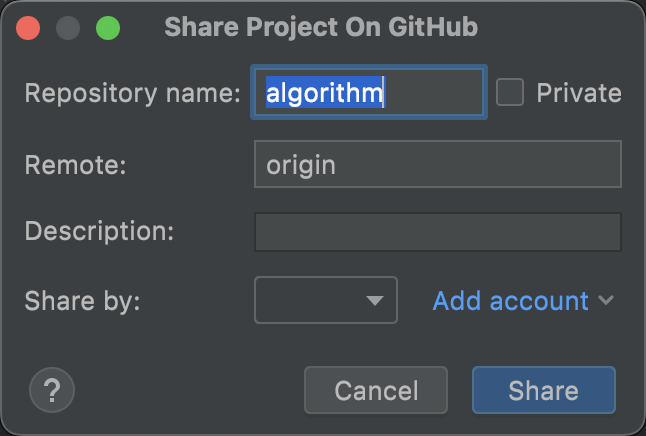Click the Private checkbox label text
This screenshot has width=646, height=436.
click(x=578, y=93)
